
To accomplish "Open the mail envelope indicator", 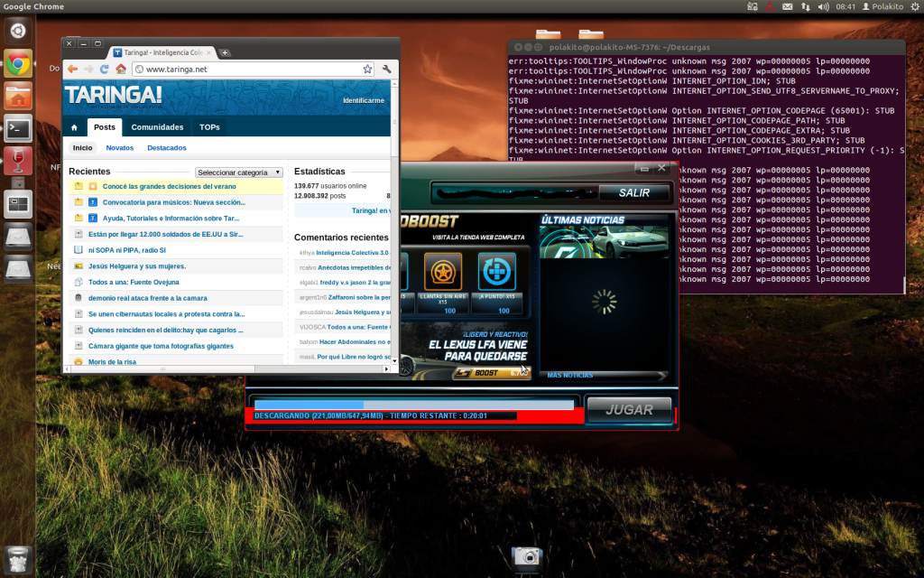I will [x=787, y=6].
